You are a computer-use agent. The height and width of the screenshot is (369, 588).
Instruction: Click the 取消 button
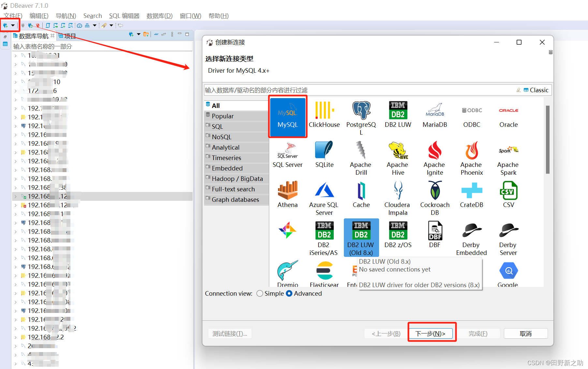tap(525, 333)
